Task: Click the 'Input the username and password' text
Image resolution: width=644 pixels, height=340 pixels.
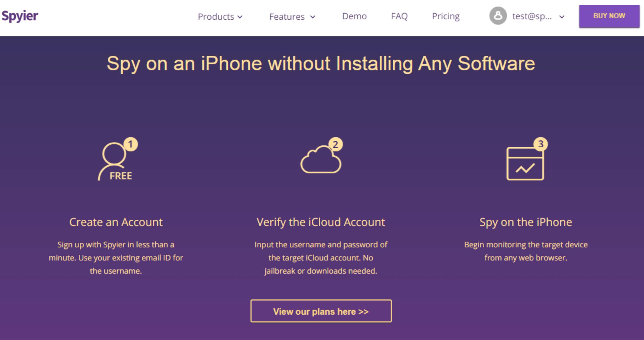Action: coord(321,258)
